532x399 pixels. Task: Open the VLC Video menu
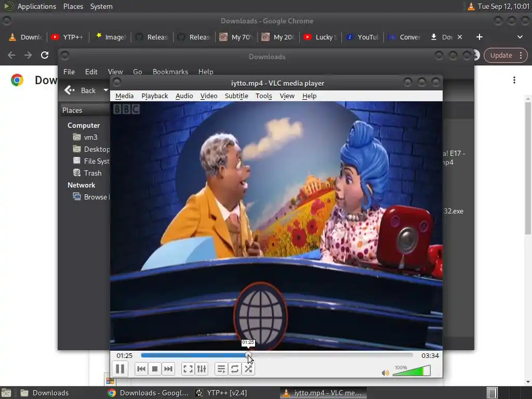209,96
